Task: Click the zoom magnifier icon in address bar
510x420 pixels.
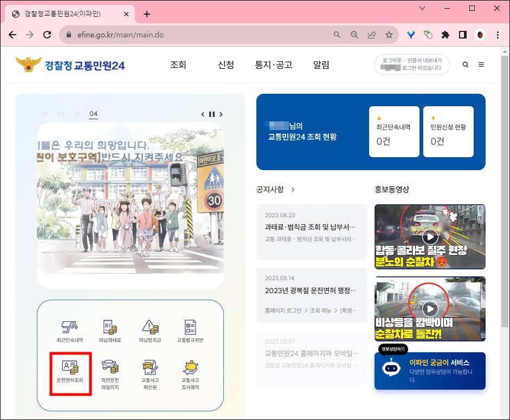Action: click(x=354, y=35)
